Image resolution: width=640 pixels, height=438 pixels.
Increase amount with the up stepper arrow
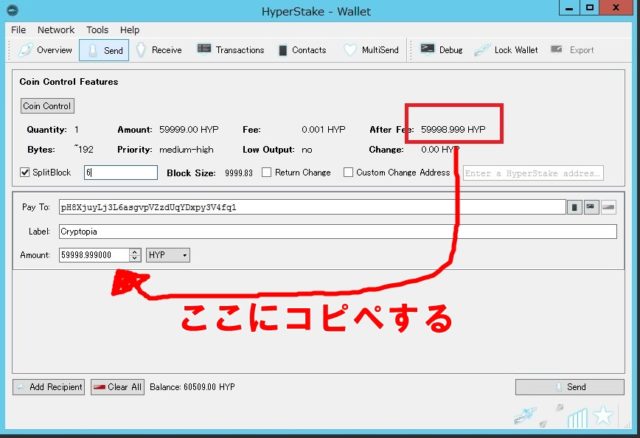(x=135, y=252)
